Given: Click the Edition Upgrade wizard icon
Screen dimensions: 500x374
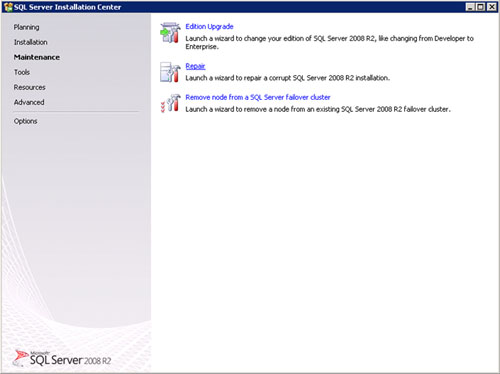Looking at the screenshot, I should pos(170,33).
